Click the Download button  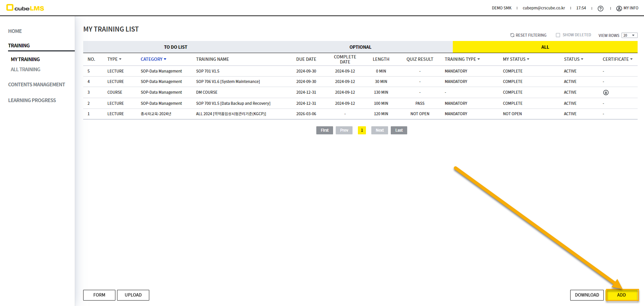tap(587, 295)
